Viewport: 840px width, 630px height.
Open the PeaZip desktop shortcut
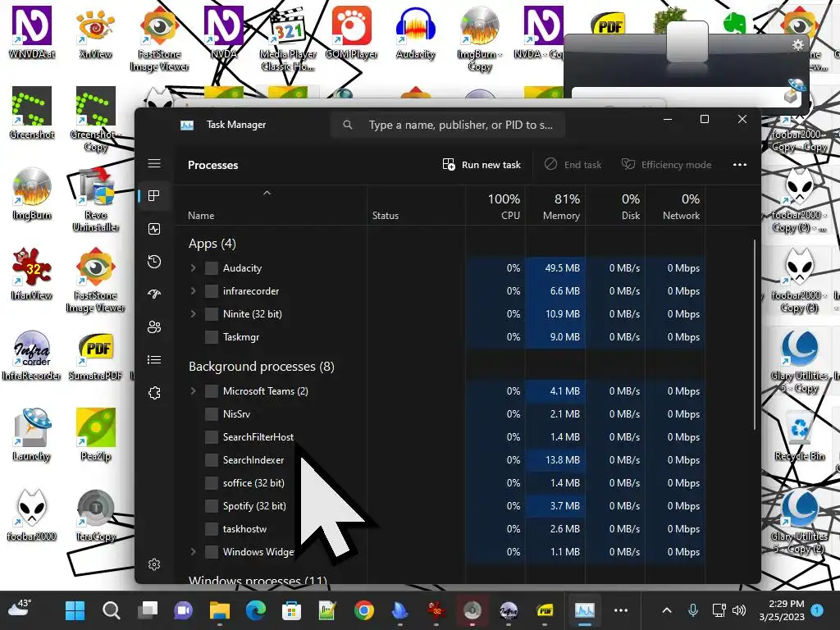(x=96, y=435)
